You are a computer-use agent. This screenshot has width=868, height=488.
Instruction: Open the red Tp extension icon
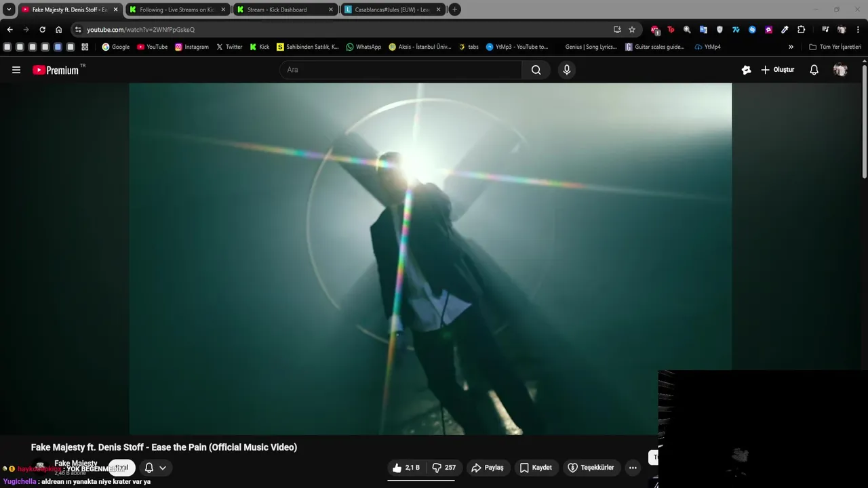point(671,30)
